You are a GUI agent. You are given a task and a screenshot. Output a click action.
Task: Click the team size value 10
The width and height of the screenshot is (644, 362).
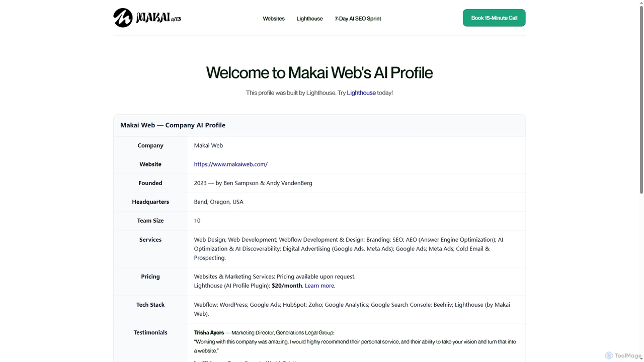click(197, 221)
